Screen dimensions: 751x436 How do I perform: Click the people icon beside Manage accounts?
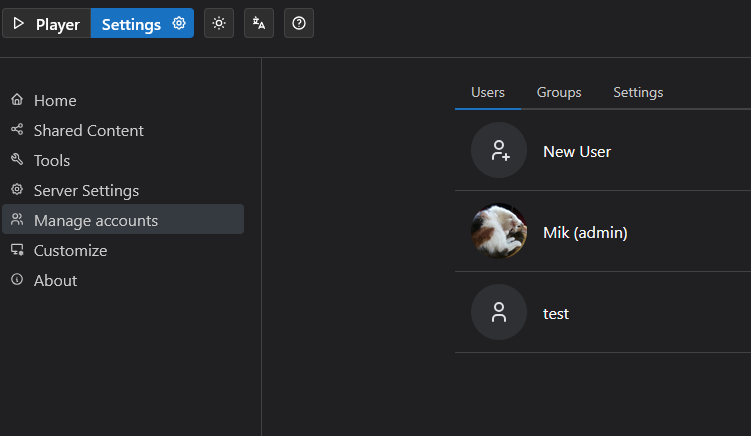coord(17,219)
